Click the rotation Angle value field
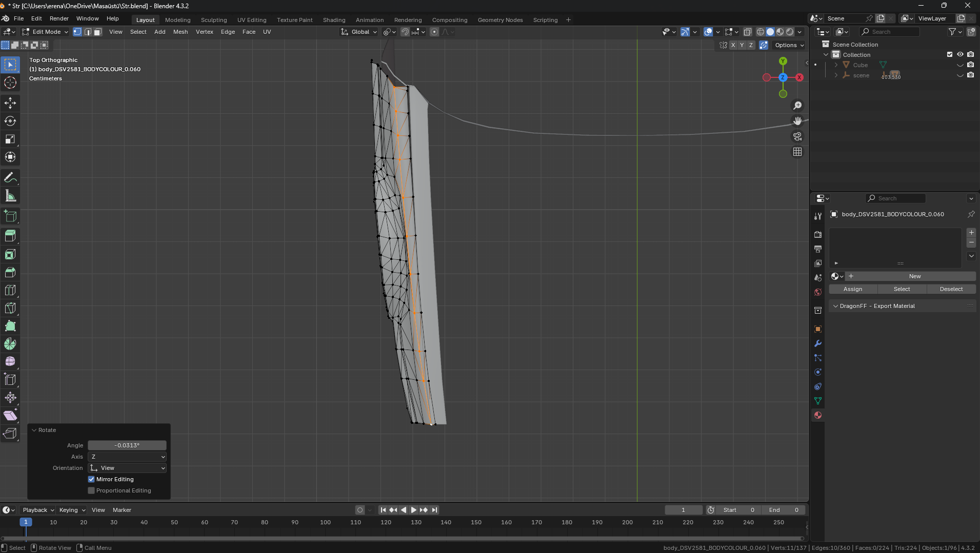Screen dimensions: 980x553 tap(127, 445)
